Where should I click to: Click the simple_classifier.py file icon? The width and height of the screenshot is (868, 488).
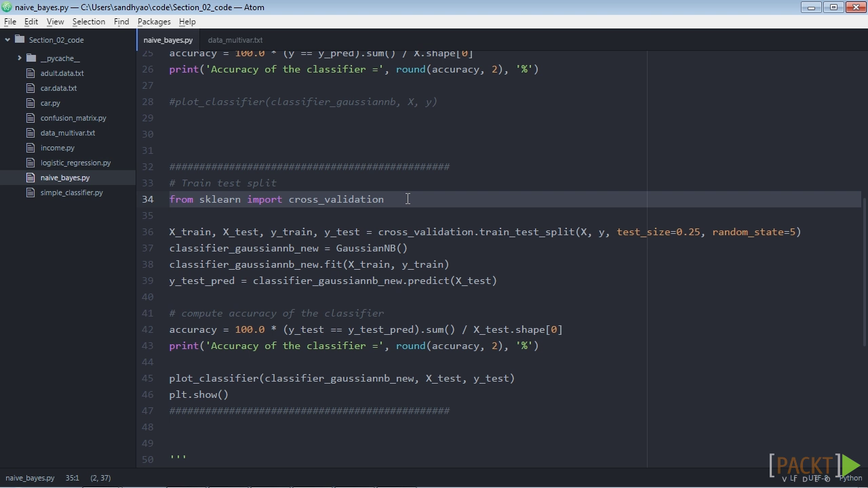coord(31,192)
